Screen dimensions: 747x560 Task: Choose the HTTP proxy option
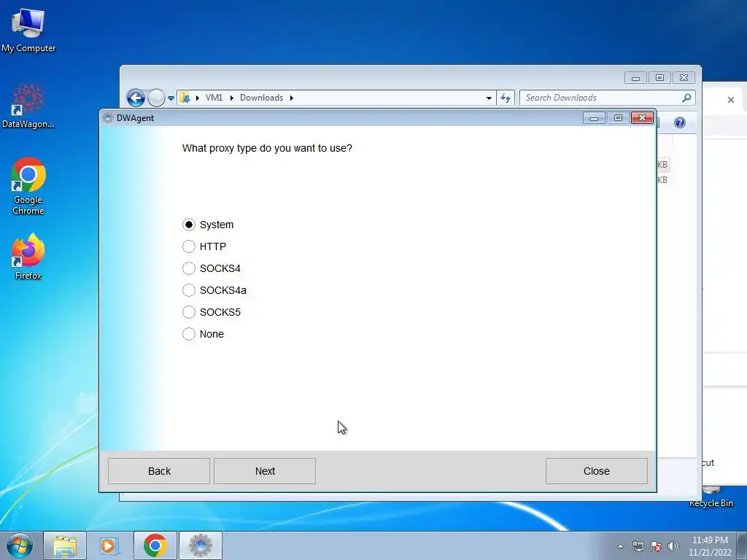pos(189,246)
